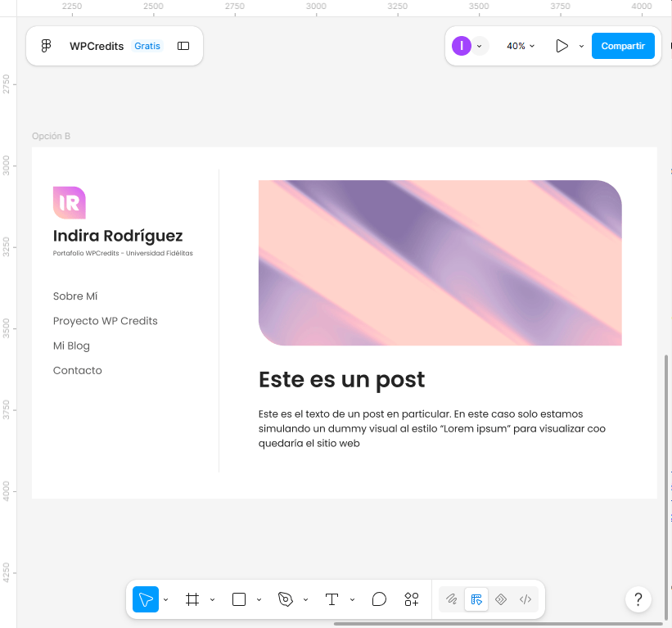Open the Actions and components tool

click(412, 599)
